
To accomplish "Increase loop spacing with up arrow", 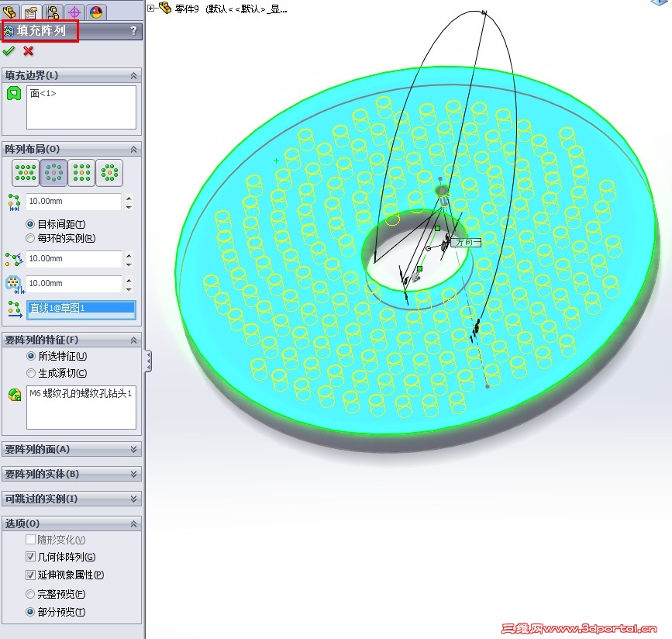I will (129, 197).
